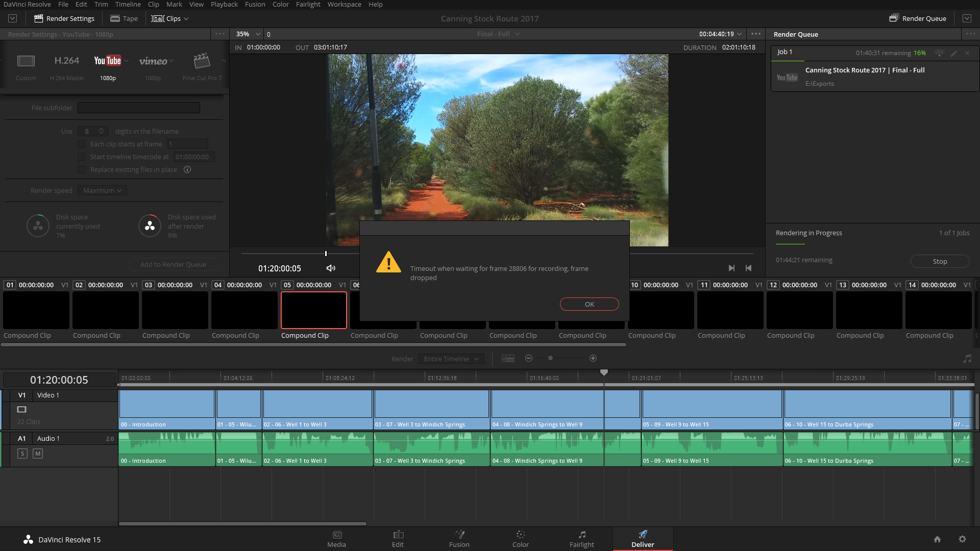Switch to the Fairlight page
The height and width of the screenshot is (551, 980).
[x=582, y=539]
